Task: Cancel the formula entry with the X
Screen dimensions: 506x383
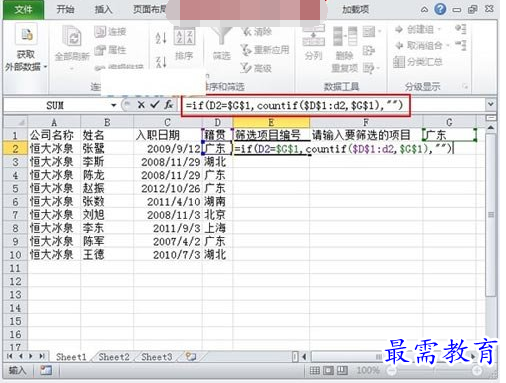Action: click(x=141, y=105)
